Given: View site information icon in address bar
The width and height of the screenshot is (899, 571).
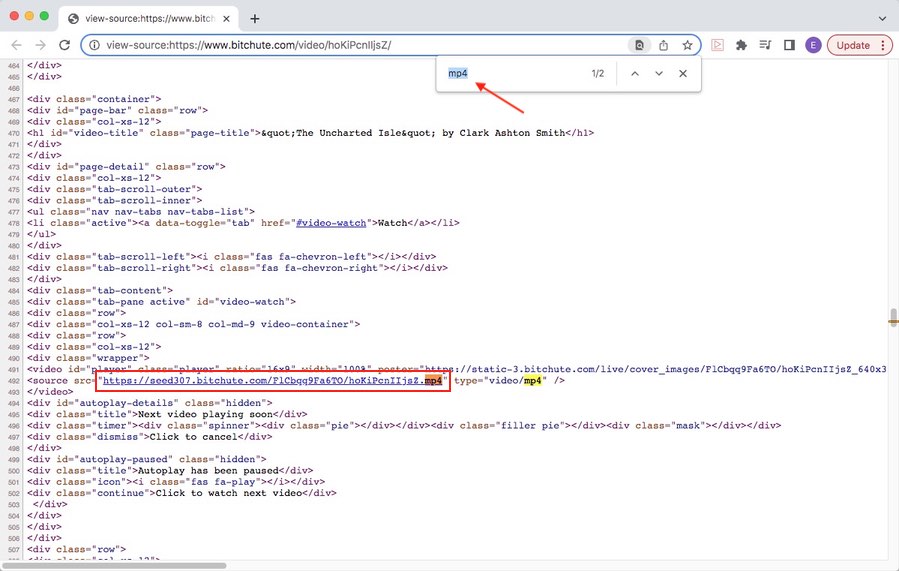Looking at the screenshot, I should pyautogui.click(x=94, y=45).
